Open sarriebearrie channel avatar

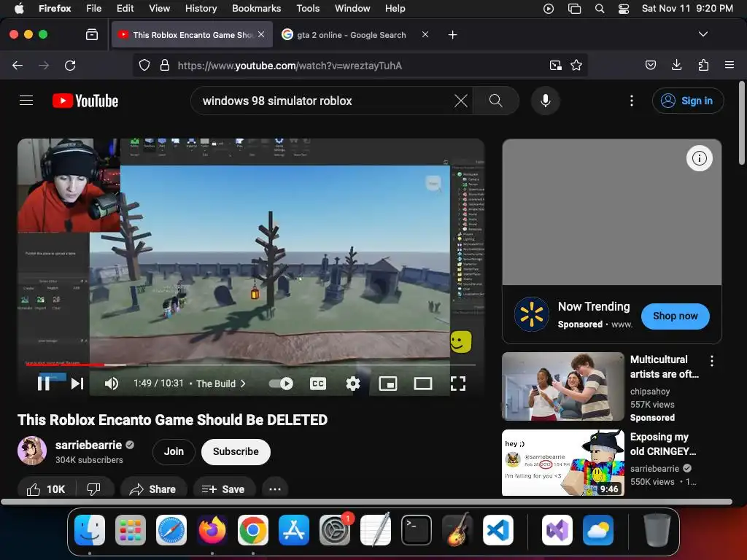pyautogui.click(x=32, y=451)
